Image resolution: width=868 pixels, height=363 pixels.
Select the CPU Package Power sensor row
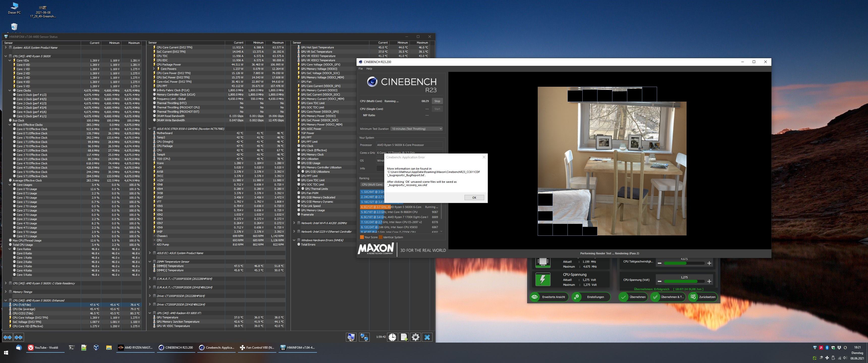(x=216, y=65)
